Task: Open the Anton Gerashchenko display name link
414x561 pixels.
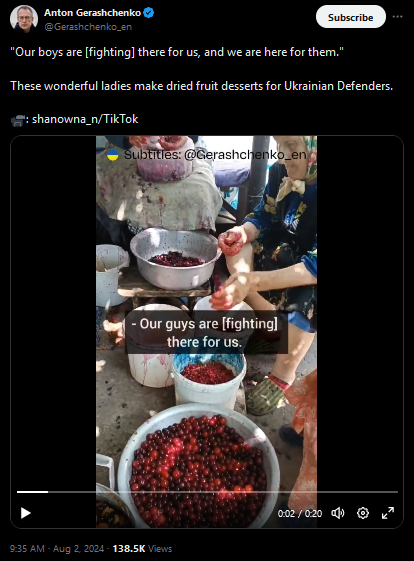Action: point(92,13)
